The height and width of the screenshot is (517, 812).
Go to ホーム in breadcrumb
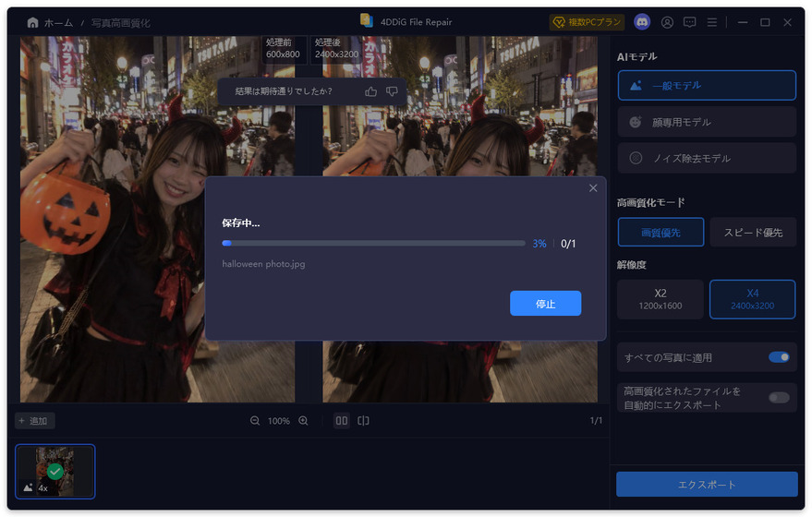point(58,23)
